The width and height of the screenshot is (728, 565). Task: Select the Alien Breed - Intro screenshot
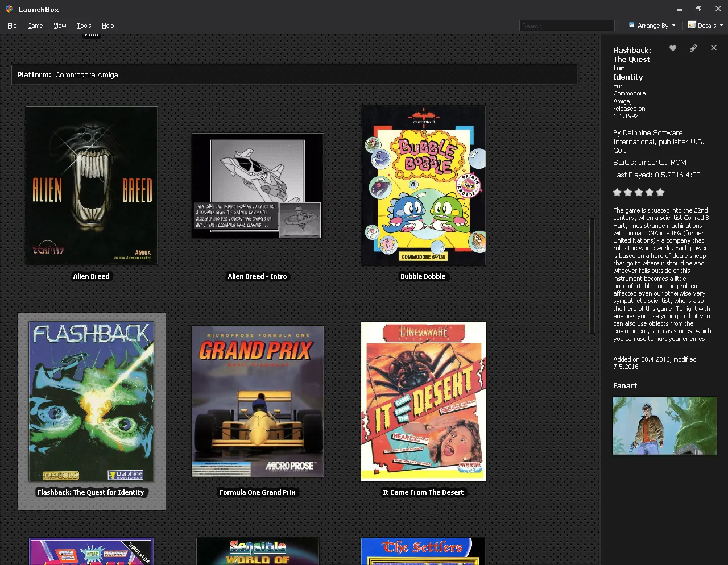click(x=258, y=186)
